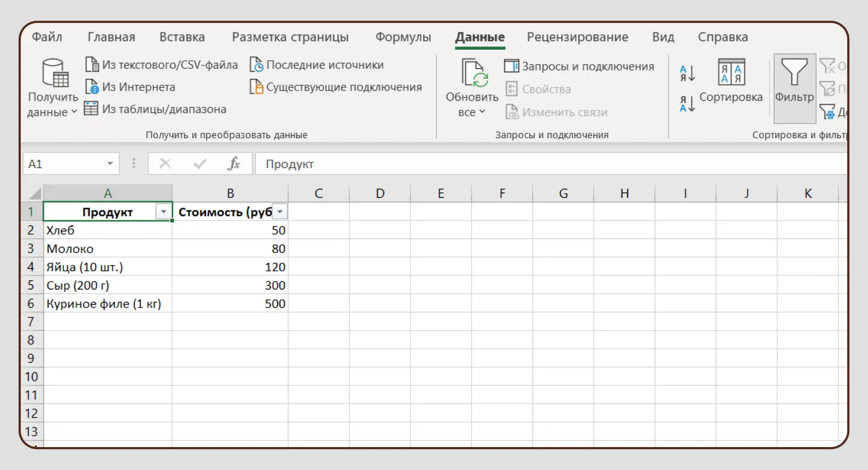Click the select-all corner triangle
This screenshot has width=868, height=470.
(34, 193)
